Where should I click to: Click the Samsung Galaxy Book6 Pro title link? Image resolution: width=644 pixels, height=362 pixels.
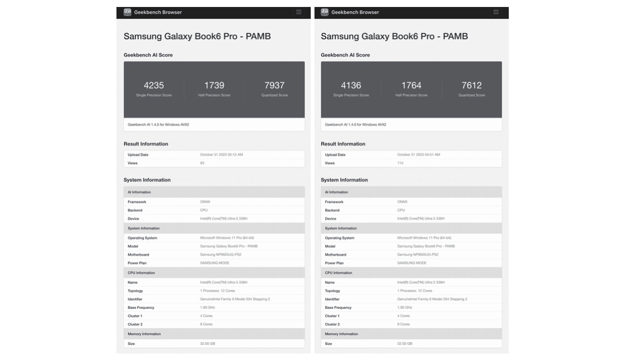pos(196,35)
